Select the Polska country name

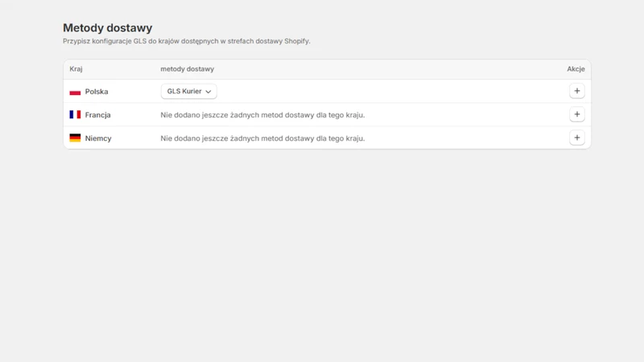pyautogui.click(x=97, y=92)
